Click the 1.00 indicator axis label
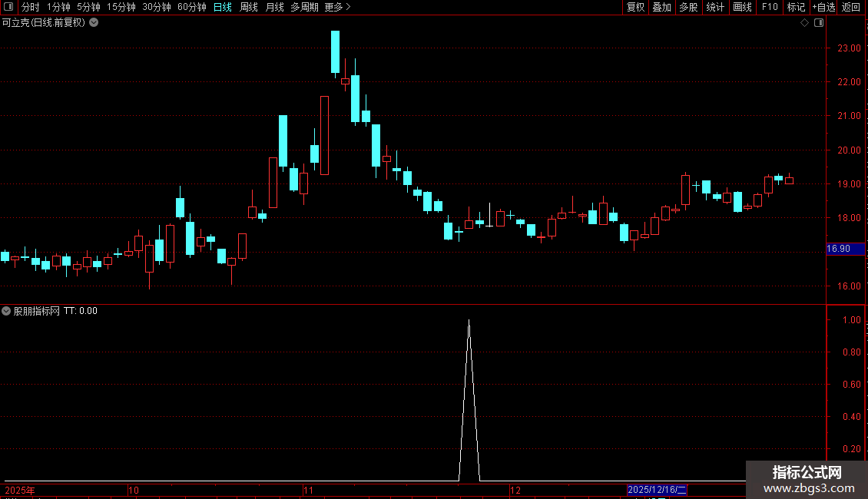This screenshot has height=499, width=868. coord(851,320)
